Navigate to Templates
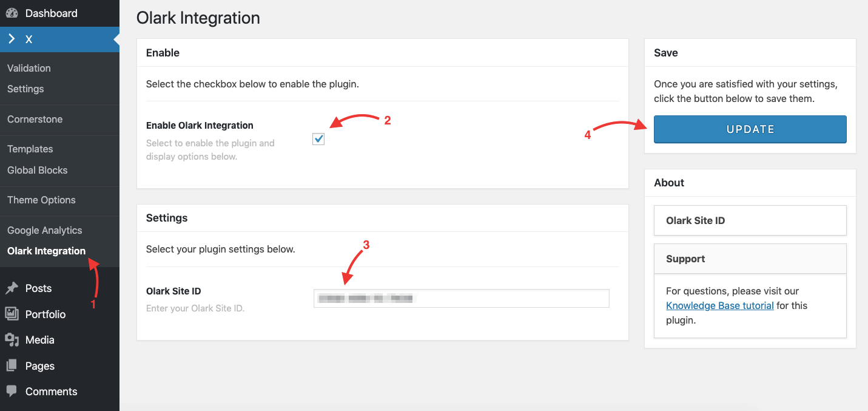868x411 pixels. pyautogui.click(x=30, y=149)
